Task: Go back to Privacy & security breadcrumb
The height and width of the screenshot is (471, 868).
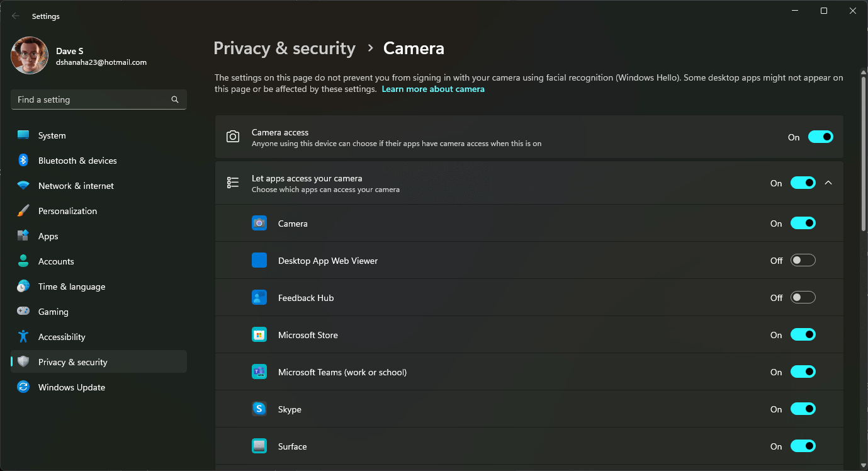Action: tap(285, 48)
